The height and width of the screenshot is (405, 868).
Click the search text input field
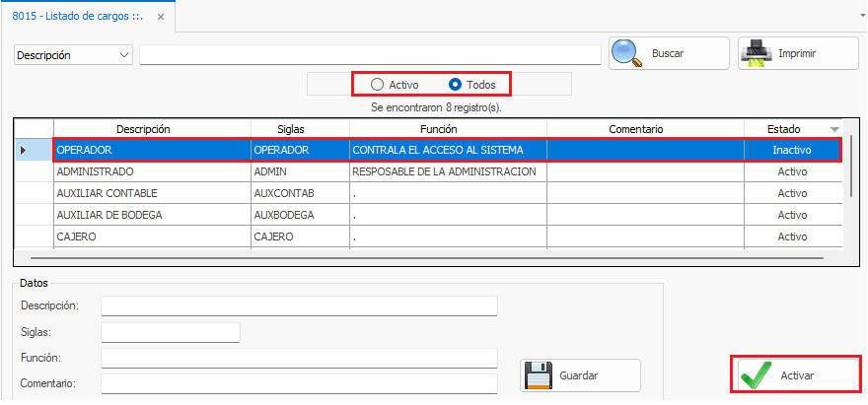tap(370, 55)
